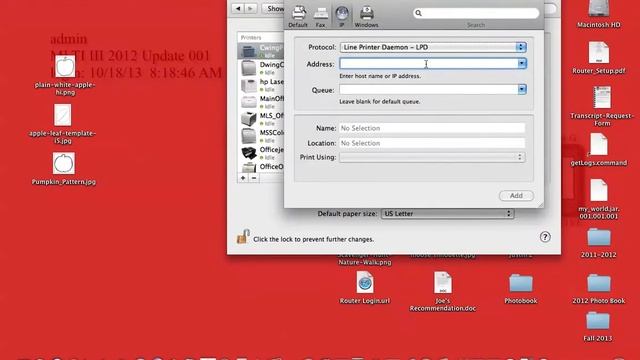
Task: Open the Default paper size dropdown
Action: pyautogui.click(x=447, y=213)
